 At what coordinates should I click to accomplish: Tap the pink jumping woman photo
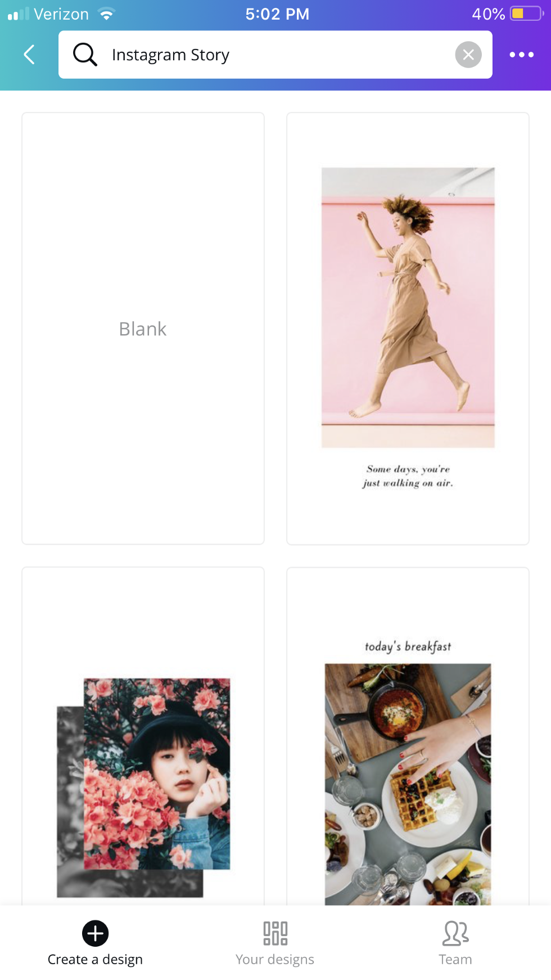408,307
